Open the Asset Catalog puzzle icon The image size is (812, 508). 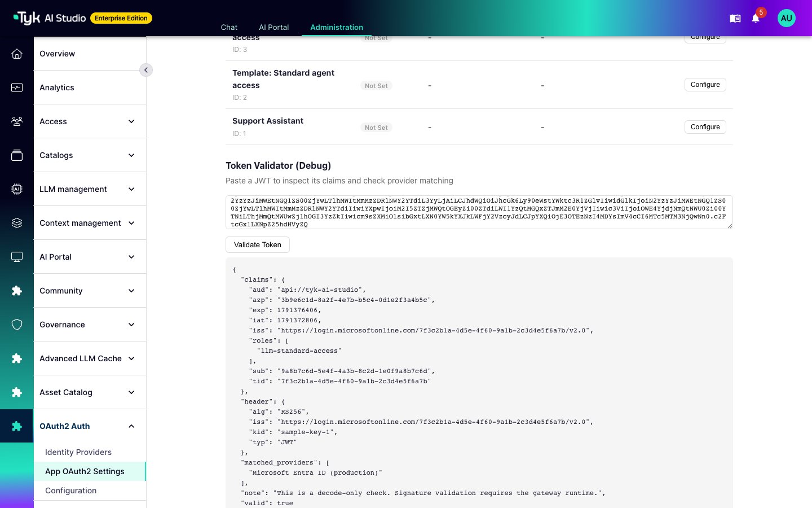click(x=17, y=392)
